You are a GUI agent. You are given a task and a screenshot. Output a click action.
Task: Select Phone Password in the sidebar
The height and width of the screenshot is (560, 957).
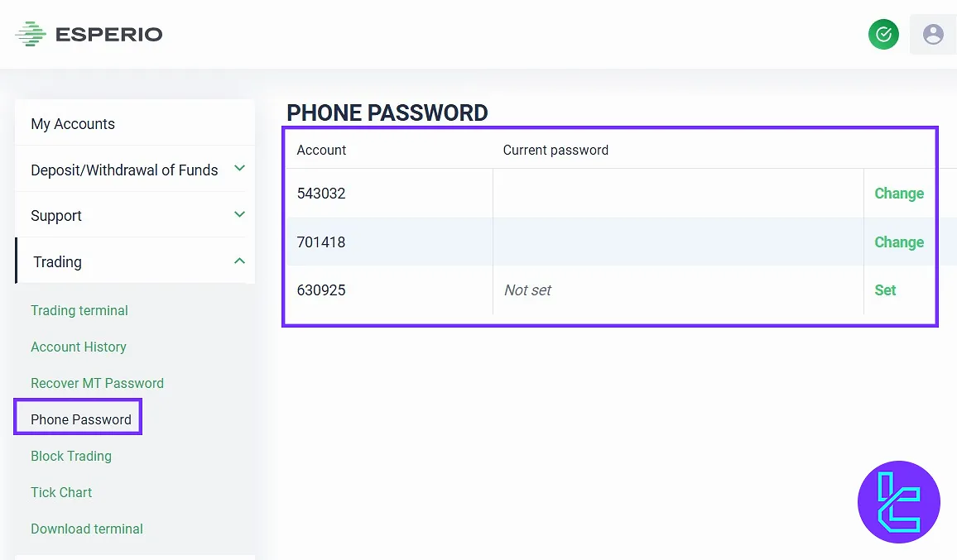tap(81, 419)
